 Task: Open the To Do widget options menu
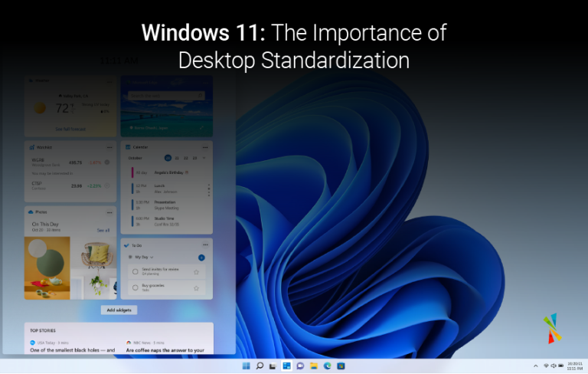point(205,244)
